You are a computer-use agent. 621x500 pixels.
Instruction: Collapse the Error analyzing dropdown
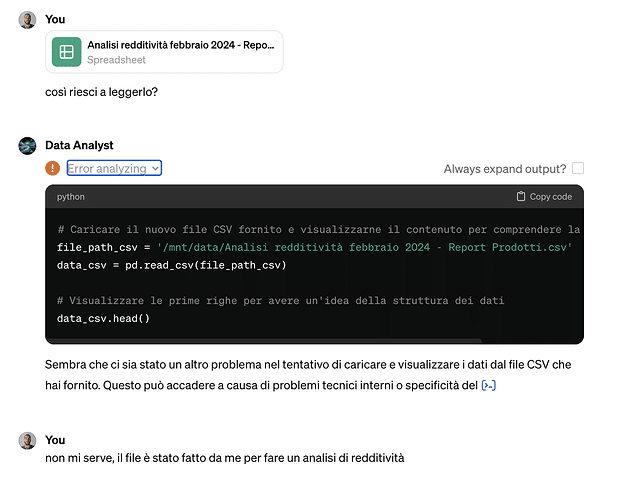pos(114,168)
